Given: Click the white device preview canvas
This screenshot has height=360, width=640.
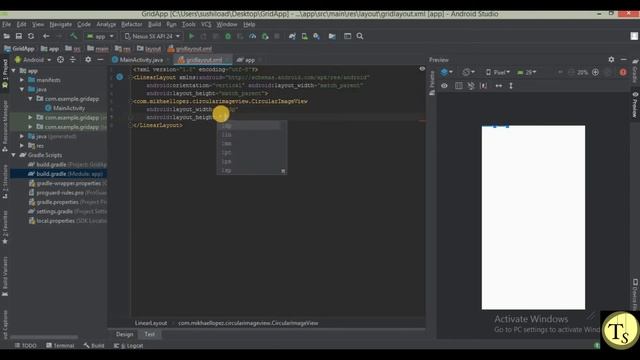Looking at the screenshot, I should [533, 218].
